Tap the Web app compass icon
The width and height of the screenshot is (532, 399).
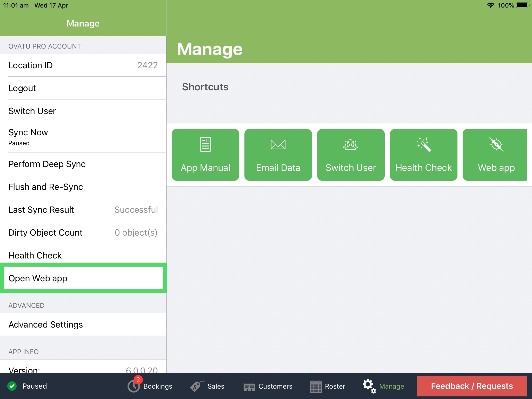(x=496, y=144)
